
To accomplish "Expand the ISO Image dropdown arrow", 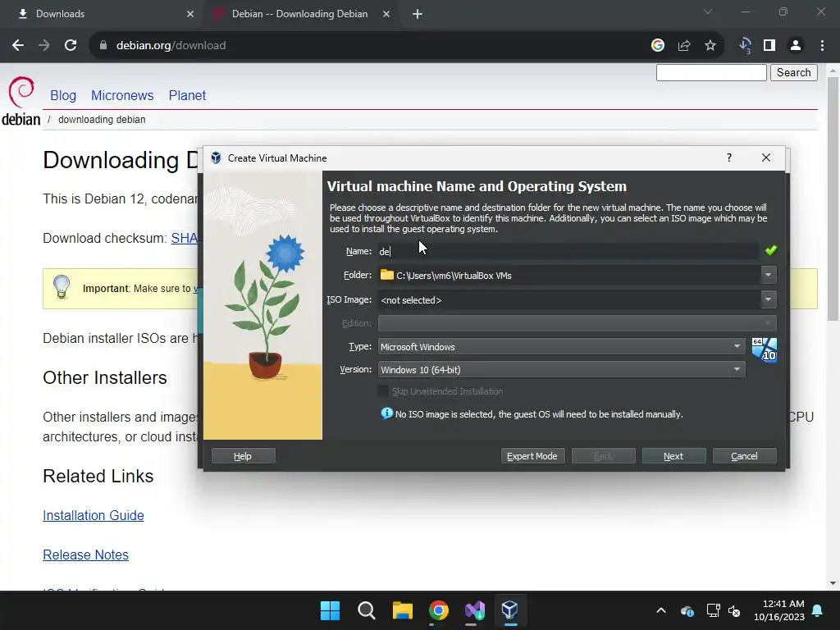I will click(x=768, y=299).
